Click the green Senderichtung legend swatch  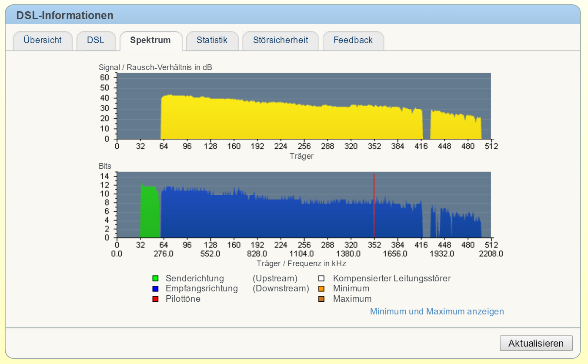pyautogui.click(x=156, y=278)
